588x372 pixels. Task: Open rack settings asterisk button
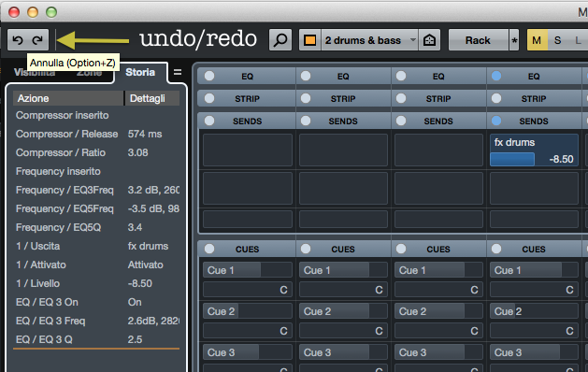tap(514, 40)
